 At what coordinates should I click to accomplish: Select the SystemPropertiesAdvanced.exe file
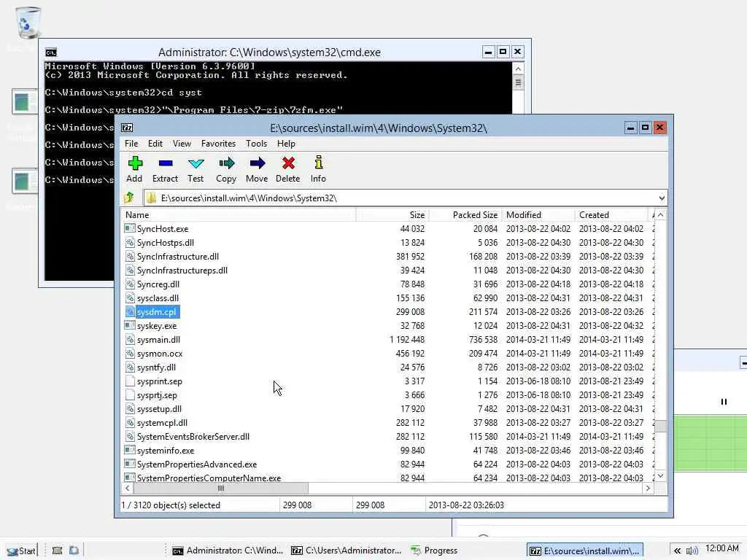197,464
